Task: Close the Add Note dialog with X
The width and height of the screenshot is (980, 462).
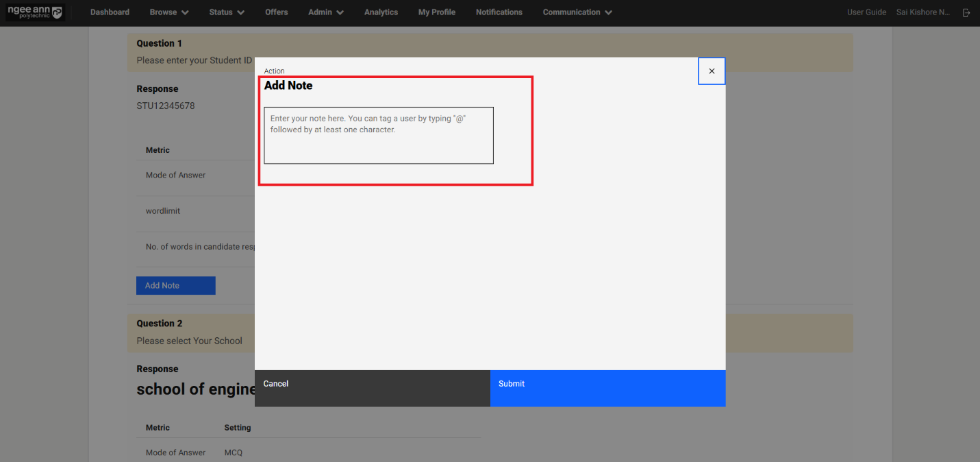Action: point(712,71)
